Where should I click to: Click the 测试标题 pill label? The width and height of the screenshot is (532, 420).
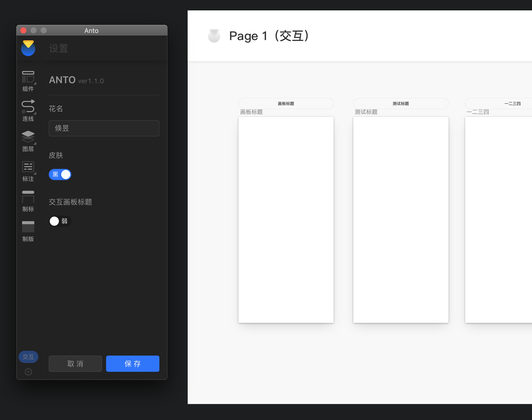point(401,103)
